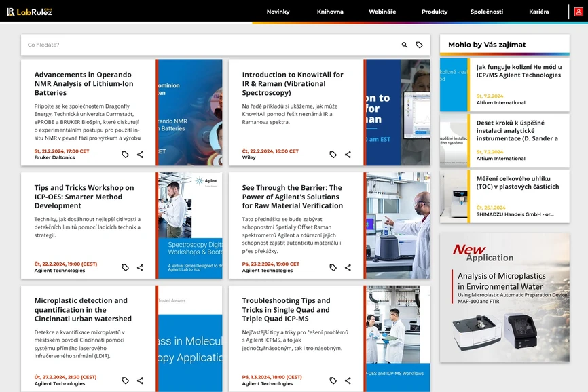
Task: Open the Produkty menu
Action: pyautogui.click(x=435, y=12)
